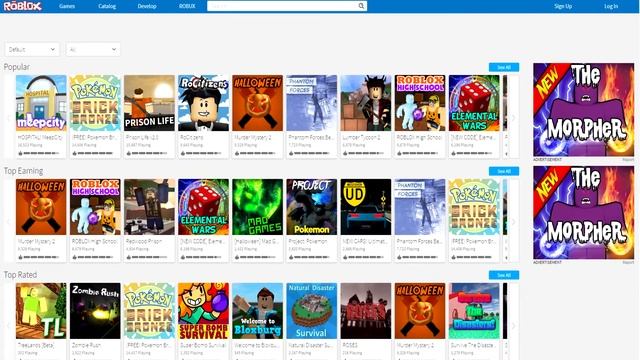Click See All for the Popular section
The width and height of the screenshot is (640, 360).
[504, 67]
